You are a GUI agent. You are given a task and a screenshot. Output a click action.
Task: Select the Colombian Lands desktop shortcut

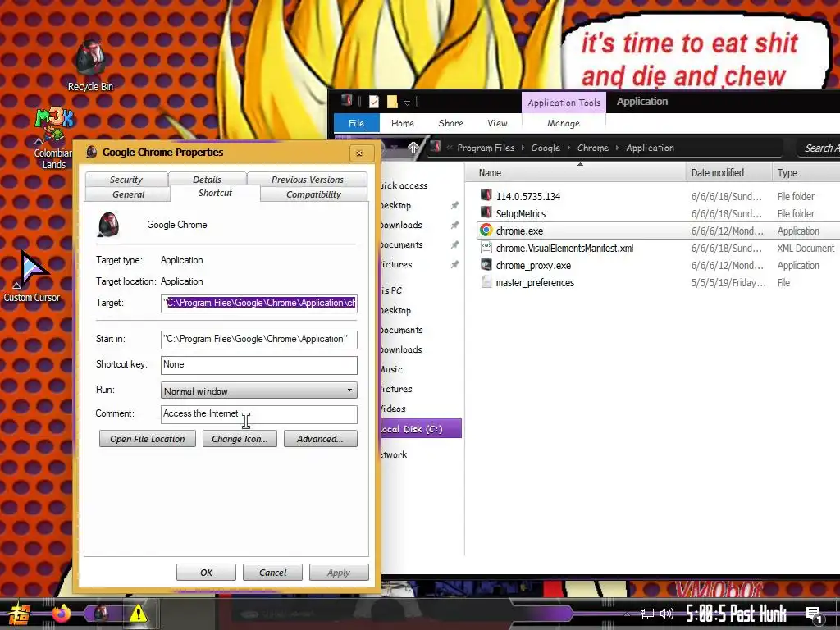pyautogui.click(x=53, y=138)
